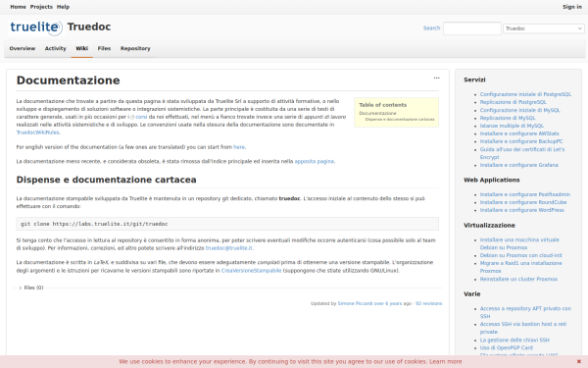This screenshot has width=588, height=368.
Task: Open Installare e configurare Grafana
Action: coord(518,165)
